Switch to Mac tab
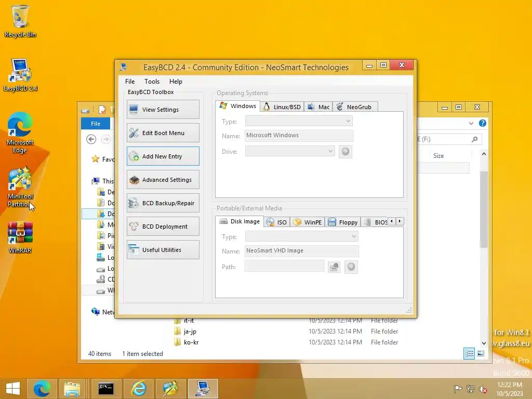Viewport: 532px width, 399px height. coord(318,107)
